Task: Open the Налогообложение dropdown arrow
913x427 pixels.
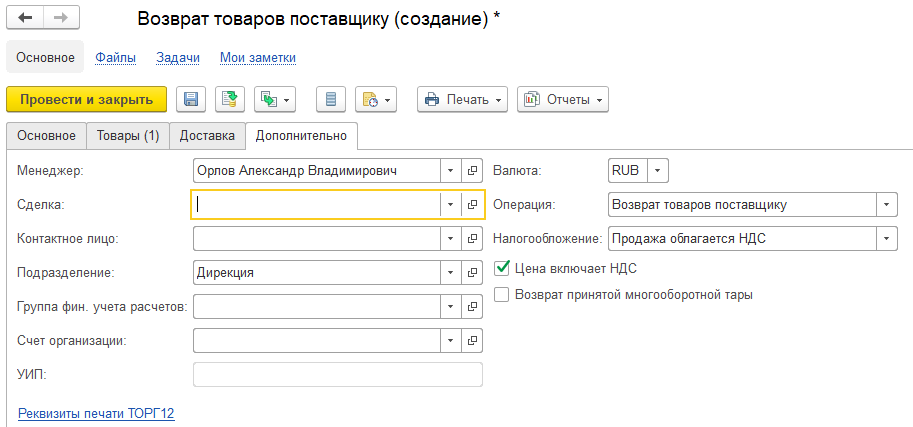Action: point(886,238)
